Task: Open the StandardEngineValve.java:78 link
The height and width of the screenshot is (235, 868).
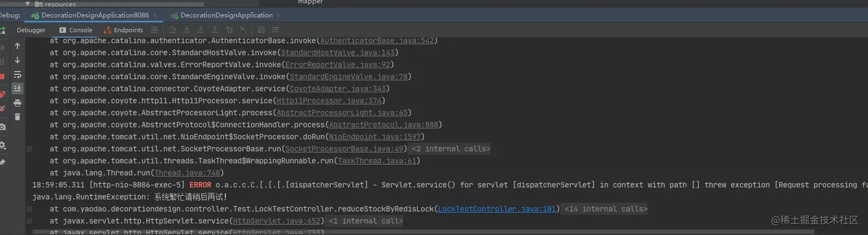Action: [349, 77]
